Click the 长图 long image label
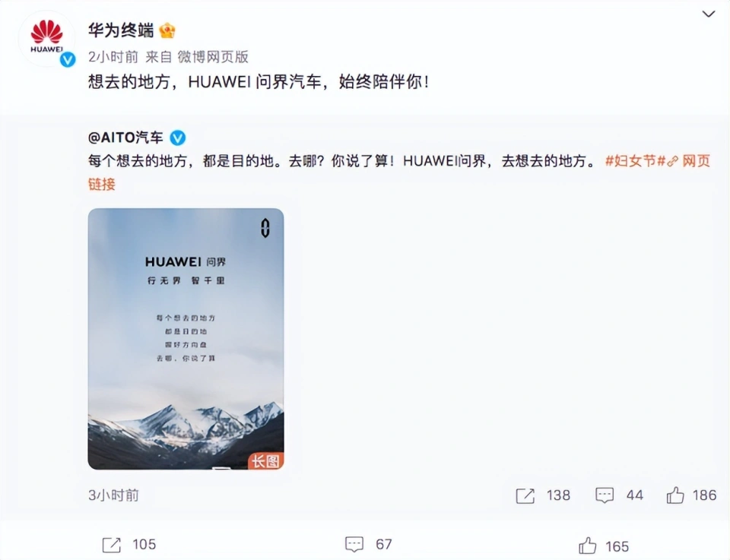Image resolution: width=730 pixels, height=560 pixels. 266,461
